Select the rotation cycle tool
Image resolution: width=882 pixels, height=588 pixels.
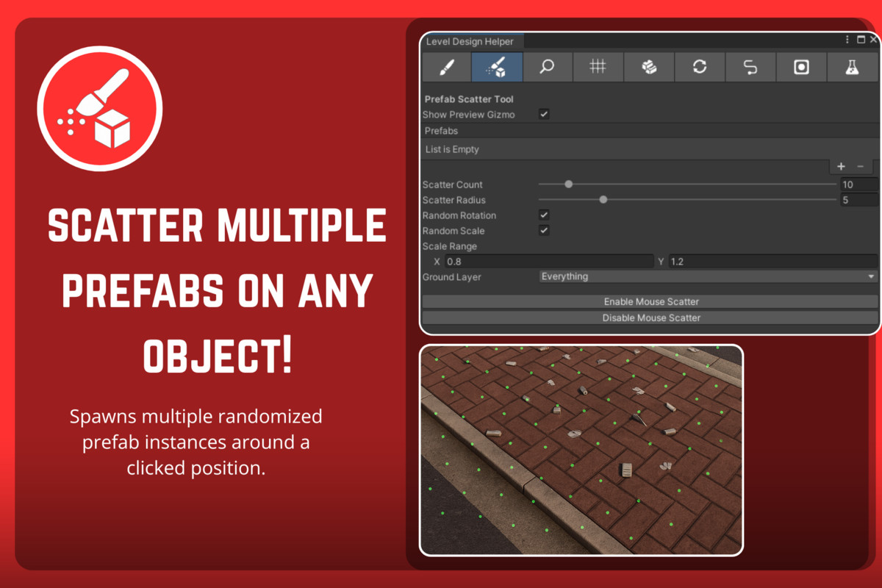[699, 67]
